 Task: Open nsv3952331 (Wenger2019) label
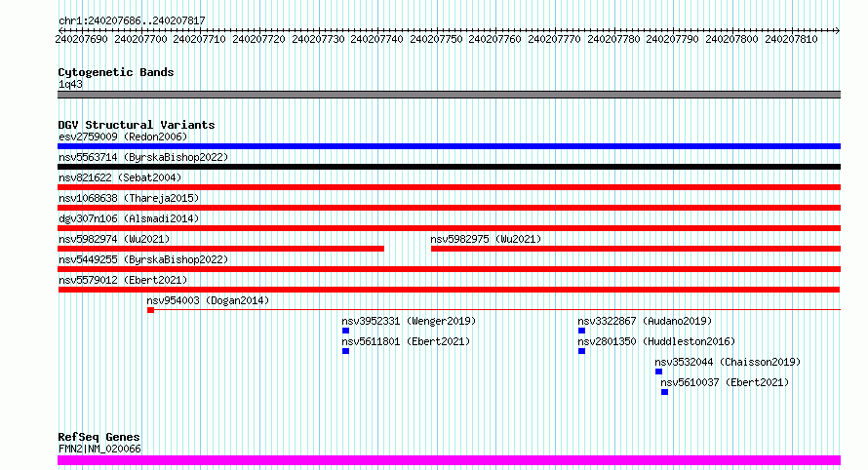[x=409, y=321]
